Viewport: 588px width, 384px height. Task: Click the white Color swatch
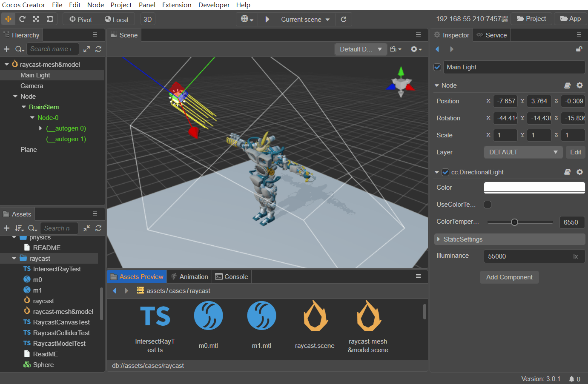(x=534, y=188)
